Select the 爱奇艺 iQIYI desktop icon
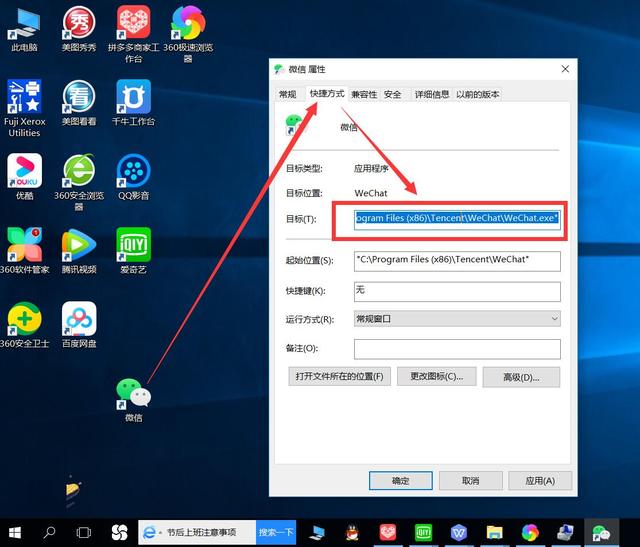This screenshot has height=547, width=640. [133, 251]
